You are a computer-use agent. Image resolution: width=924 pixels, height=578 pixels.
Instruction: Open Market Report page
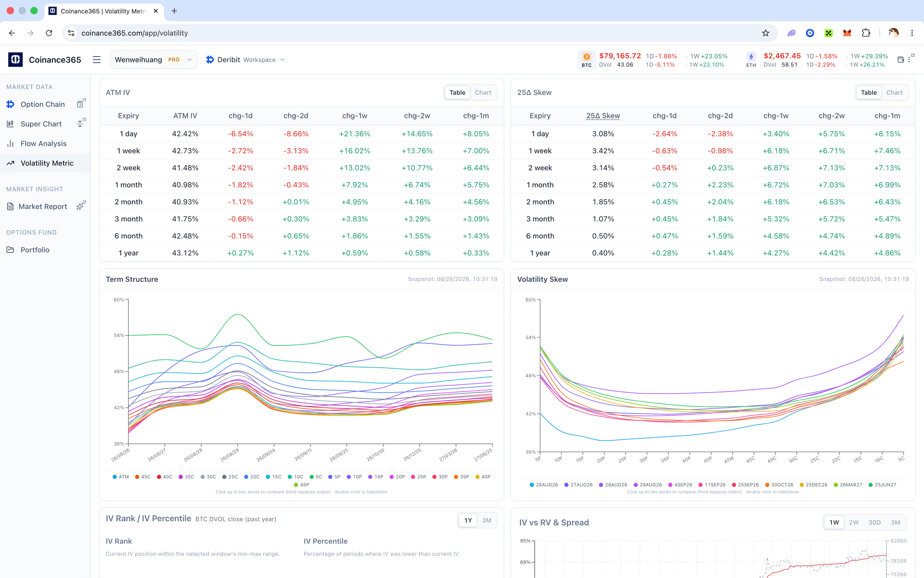(x=42, y=206)
